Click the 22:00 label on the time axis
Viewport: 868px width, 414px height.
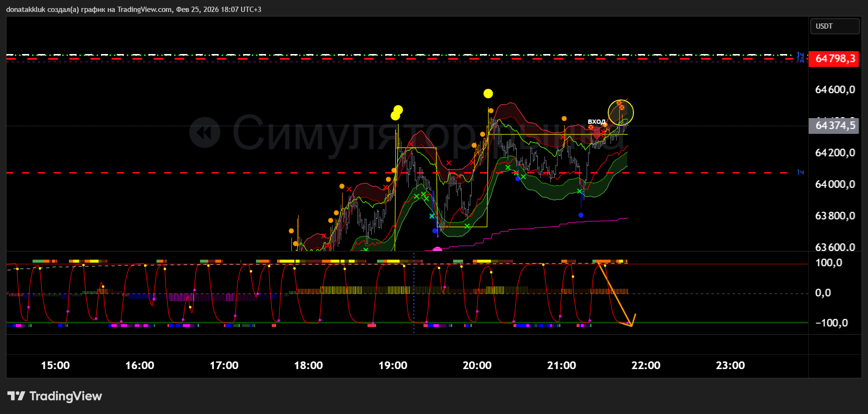pyautogui.click(x=645, y=366)
